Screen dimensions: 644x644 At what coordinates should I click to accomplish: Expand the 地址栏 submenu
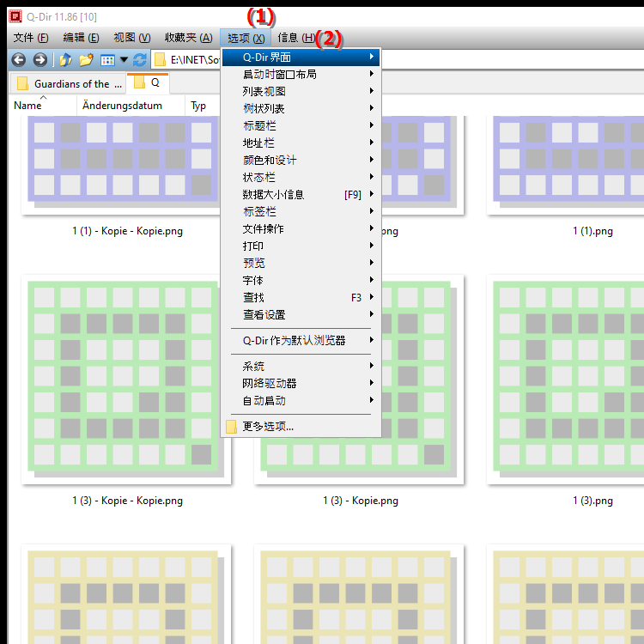301,143
